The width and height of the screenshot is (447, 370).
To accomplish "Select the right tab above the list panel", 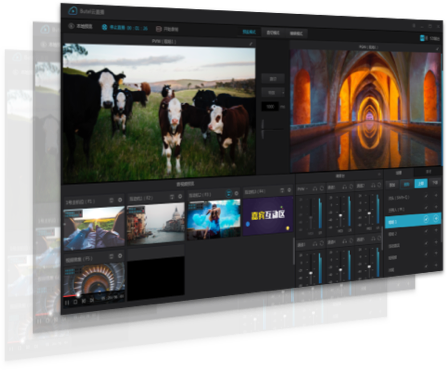I will 428,172.
